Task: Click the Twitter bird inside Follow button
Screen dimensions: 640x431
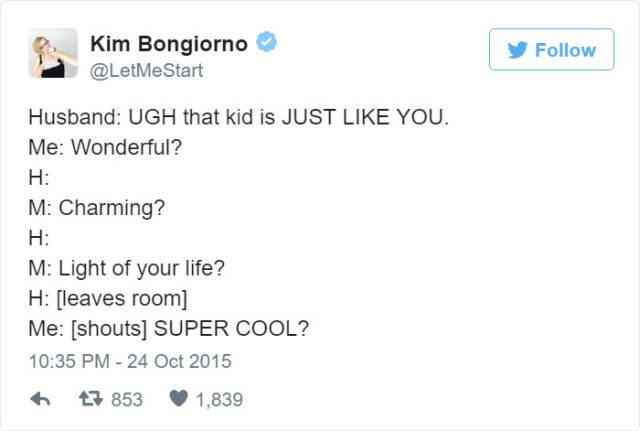Action: click(x=518, y=50)
